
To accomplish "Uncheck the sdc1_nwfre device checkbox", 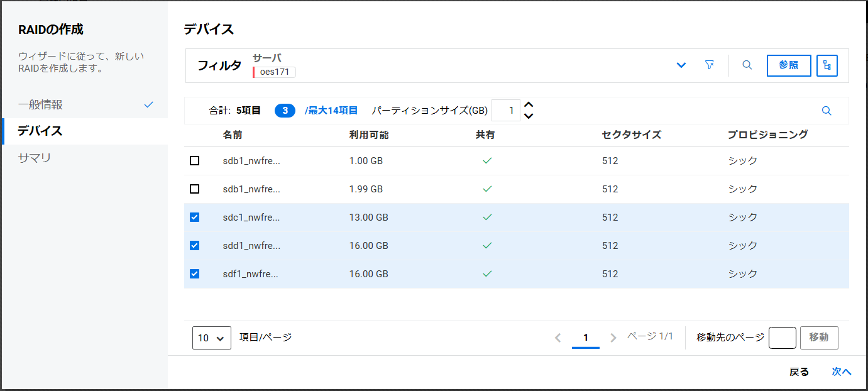I will point(195,218).
